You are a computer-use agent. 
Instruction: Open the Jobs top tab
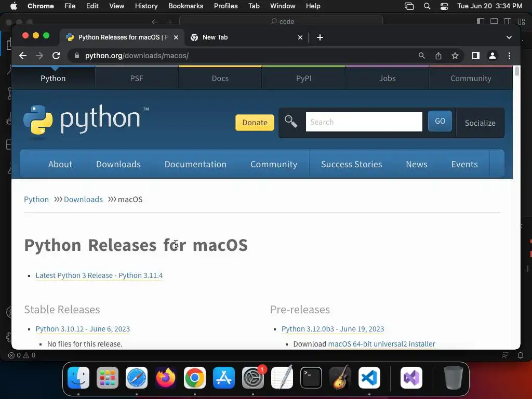tap(388, 78)
